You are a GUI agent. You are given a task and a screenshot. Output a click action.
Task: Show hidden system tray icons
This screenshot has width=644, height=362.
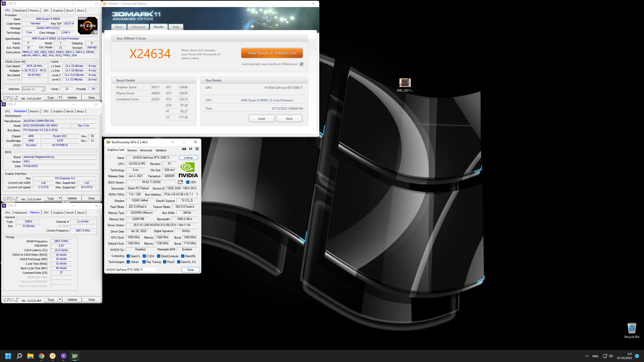pyautogui.click(x=587, y=356)
